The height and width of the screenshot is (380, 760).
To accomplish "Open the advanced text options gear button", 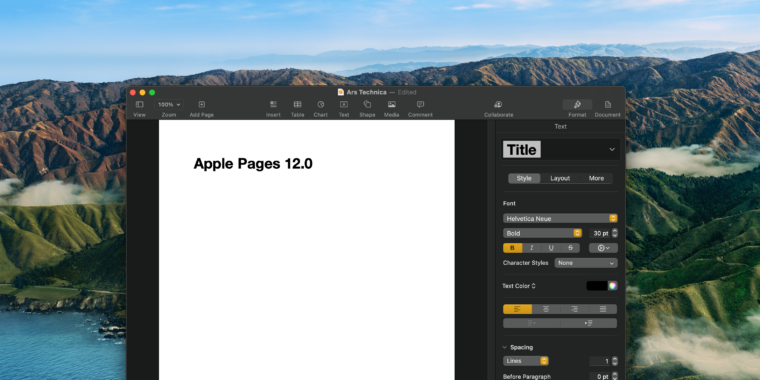I will [x=603, y=248].
